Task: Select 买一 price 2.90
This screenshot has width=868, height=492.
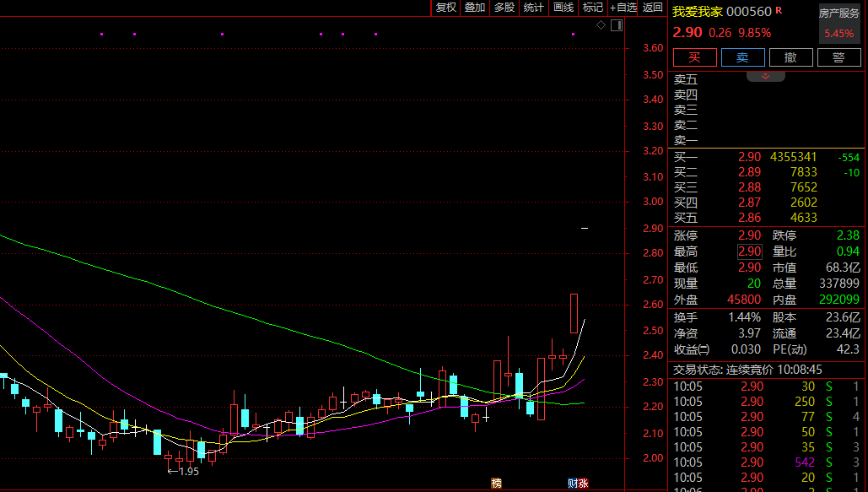Action: click(x=750, y=157)
